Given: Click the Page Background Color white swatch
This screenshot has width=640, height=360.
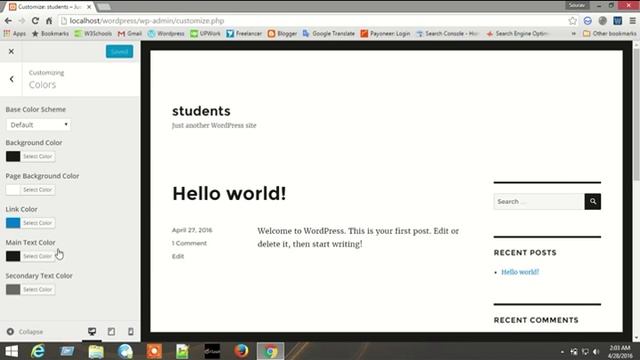Looking at the screenshot, I should [13, 190].
